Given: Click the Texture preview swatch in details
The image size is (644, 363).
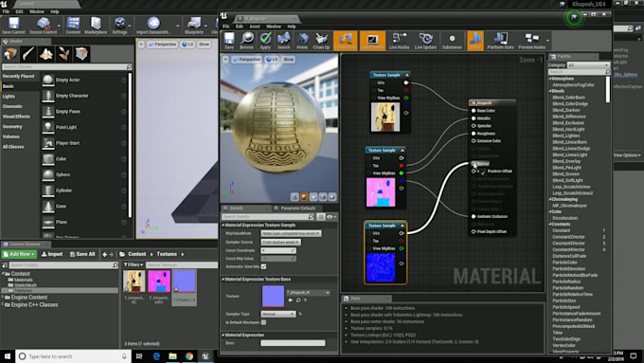Looking at the screenshot, I should [273, 297].
